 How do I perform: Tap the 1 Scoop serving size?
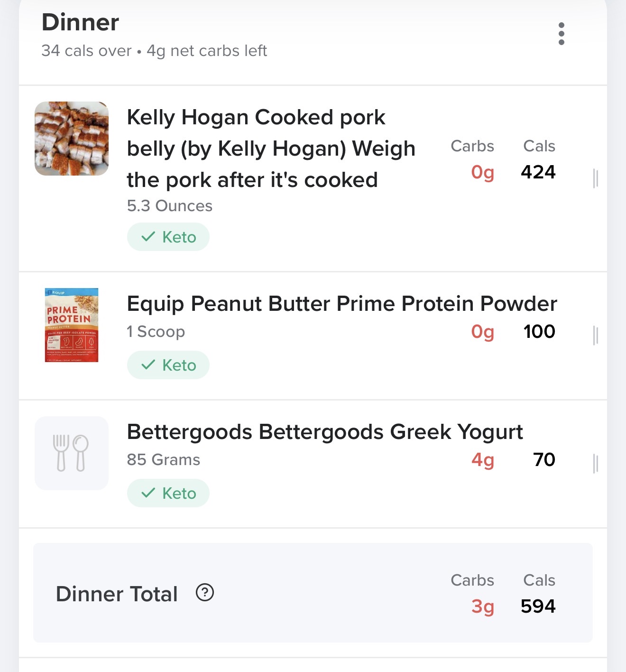[x=156, y=332]
